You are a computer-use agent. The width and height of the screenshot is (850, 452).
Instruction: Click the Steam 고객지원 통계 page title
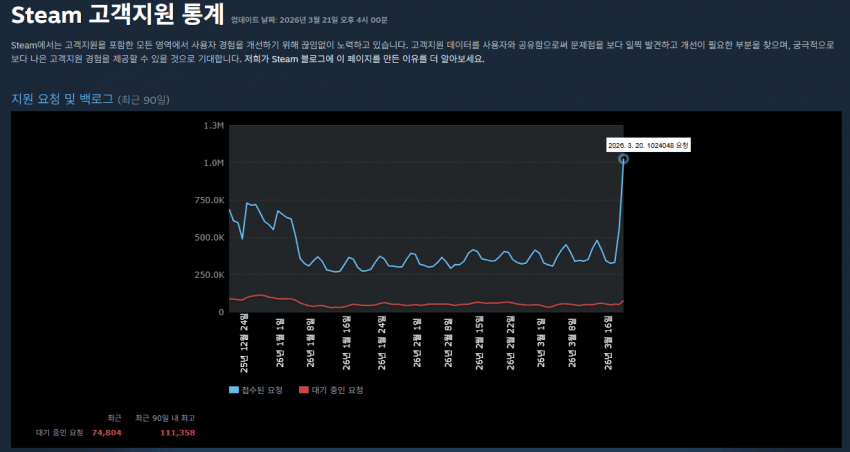tap(117, 16)
